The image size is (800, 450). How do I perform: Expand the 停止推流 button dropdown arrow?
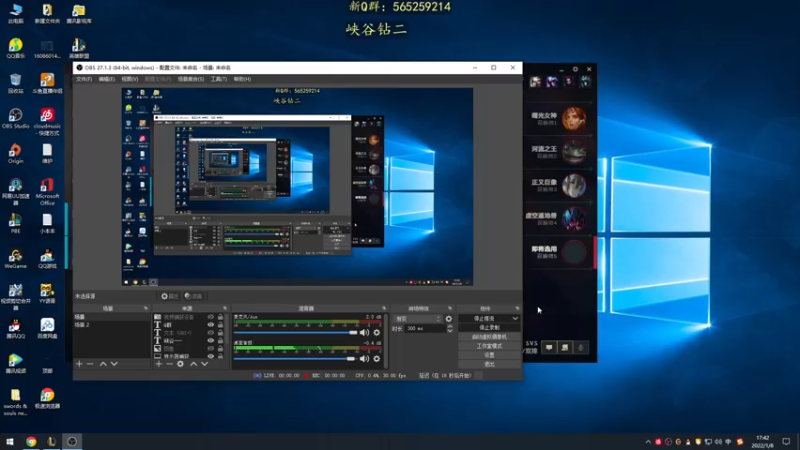point(515,318)
